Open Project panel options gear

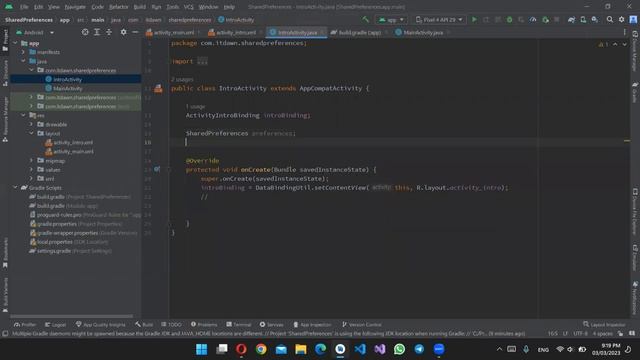pyautogui.click(x=123, y=32)
